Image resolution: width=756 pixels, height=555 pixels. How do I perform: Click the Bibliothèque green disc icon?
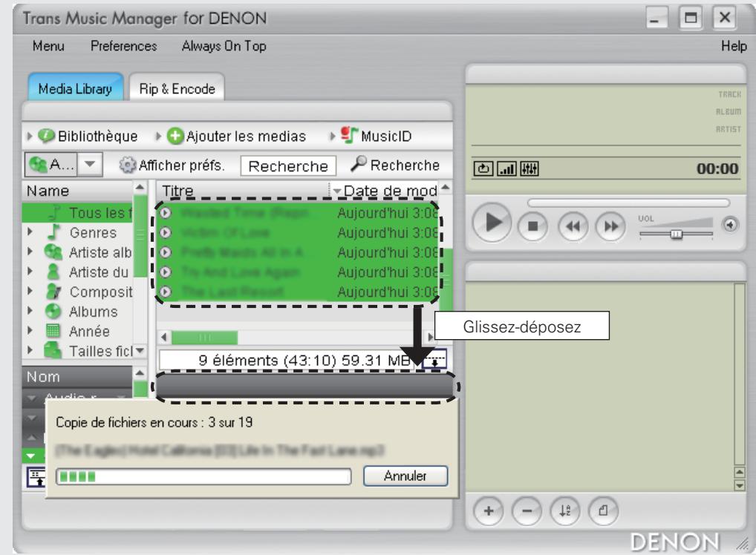coord(46,136)
